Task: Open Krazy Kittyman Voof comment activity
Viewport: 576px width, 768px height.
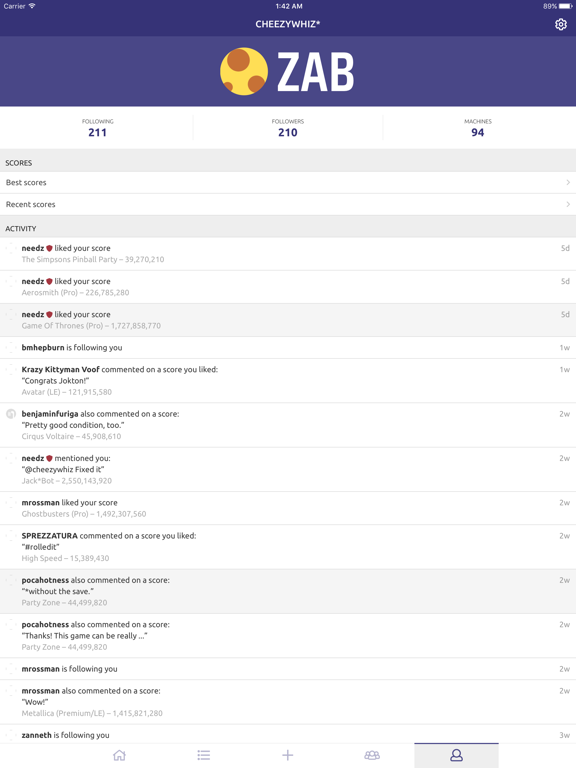Action: click(x=288, y=381)
